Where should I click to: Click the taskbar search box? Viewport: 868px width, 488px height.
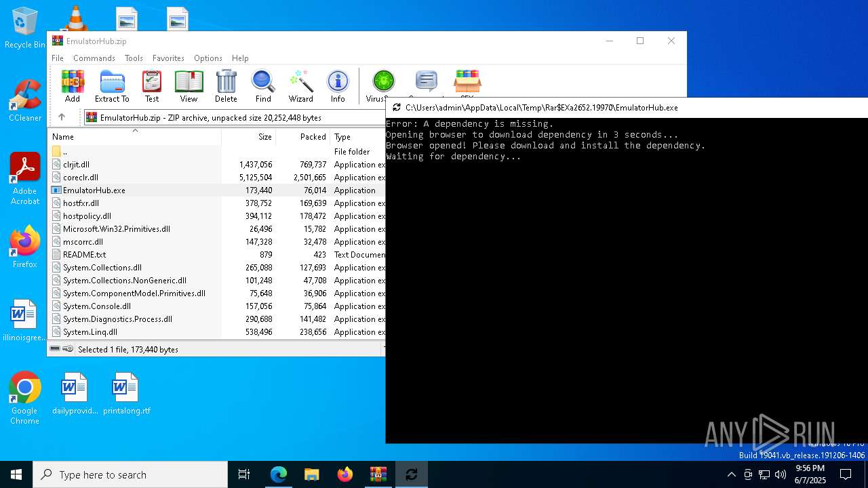(130, 474)
